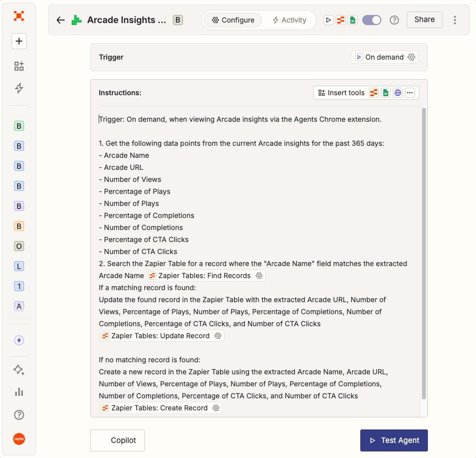Toggle the agent on/off switch

pyautogui.click(x=372, y=20)
